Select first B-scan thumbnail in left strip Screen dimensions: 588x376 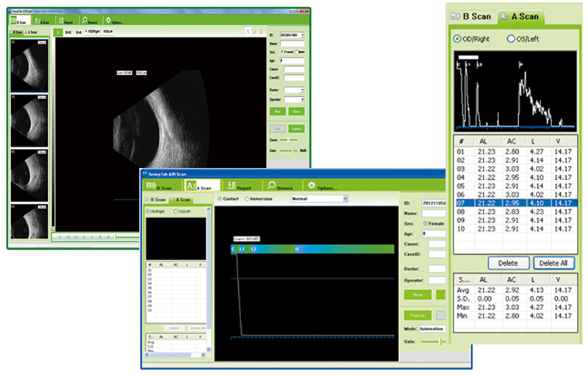click(29, 65)
